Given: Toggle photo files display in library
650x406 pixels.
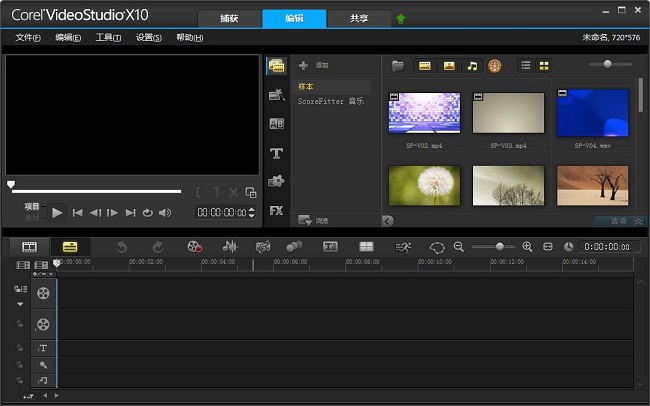Looking at the screenshot, I should 449,66.
